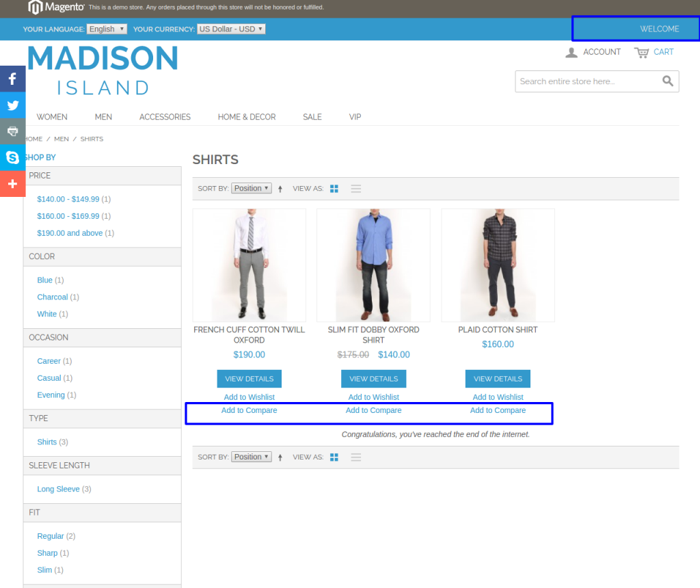Viewport: 700px width, 588px height.
Task: Filter by Sharp fit
Action: pos(47,552)
